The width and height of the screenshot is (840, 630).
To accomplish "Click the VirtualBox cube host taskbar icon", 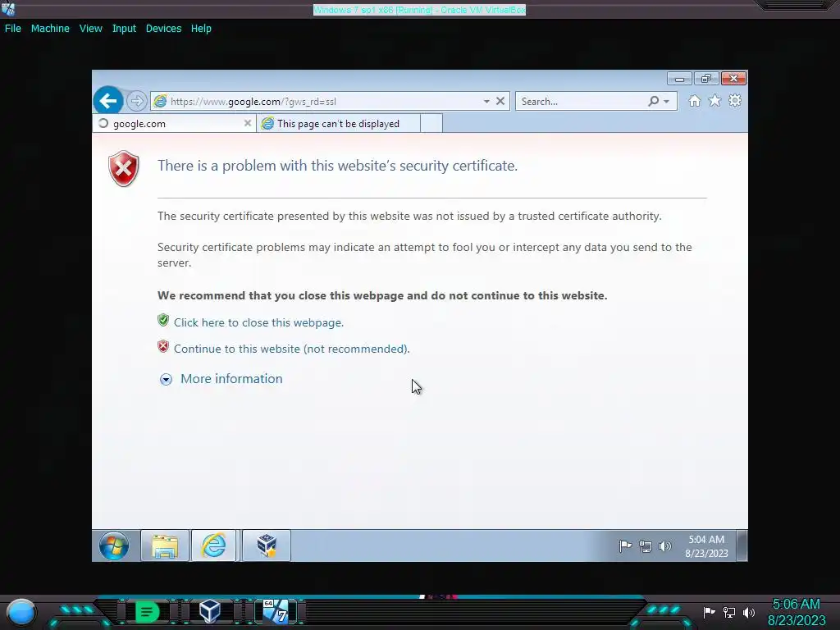I will pyautogui.click(x=209, y=611).
